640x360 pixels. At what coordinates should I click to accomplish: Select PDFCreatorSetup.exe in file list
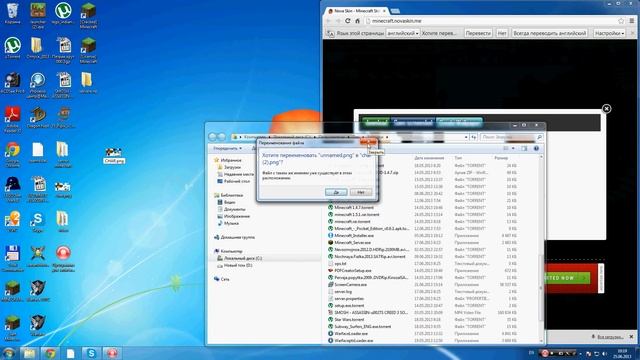tap(350, 270)
